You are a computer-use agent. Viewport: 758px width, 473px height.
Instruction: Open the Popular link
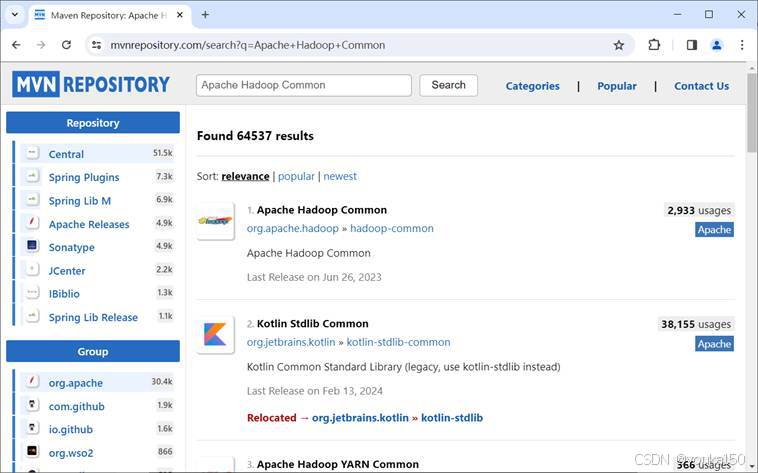[x=617, y=86]
